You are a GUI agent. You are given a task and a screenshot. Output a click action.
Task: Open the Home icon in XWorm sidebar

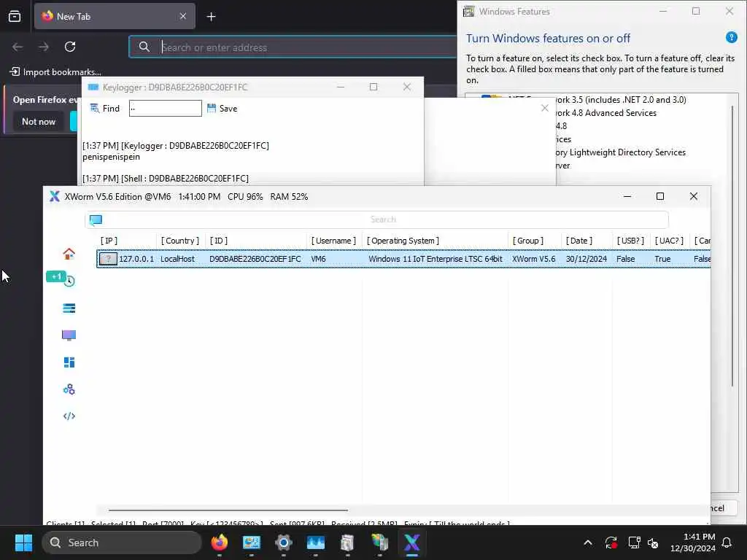pyautogui.click(x=69, y=254)
